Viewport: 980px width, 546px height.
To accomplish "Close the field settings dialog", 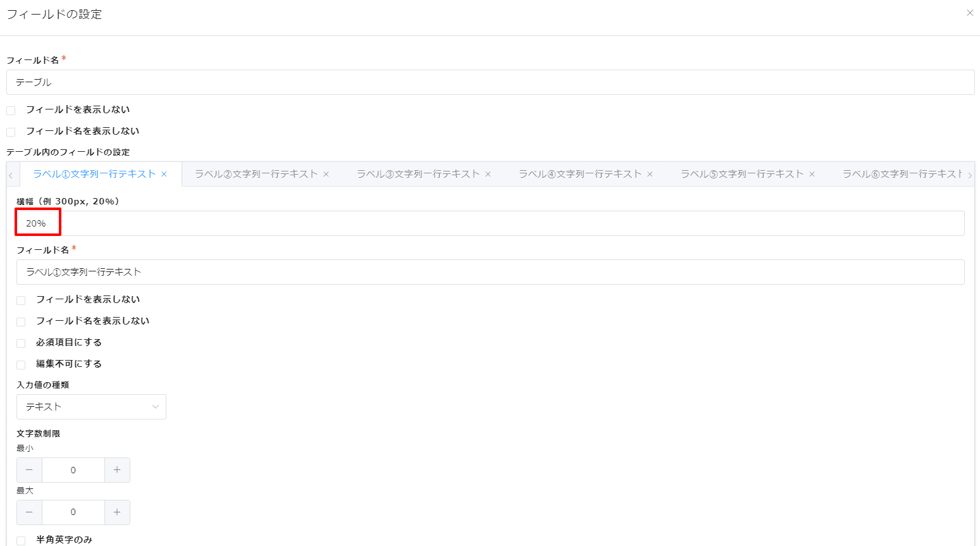I will click(x=969, y=13).
